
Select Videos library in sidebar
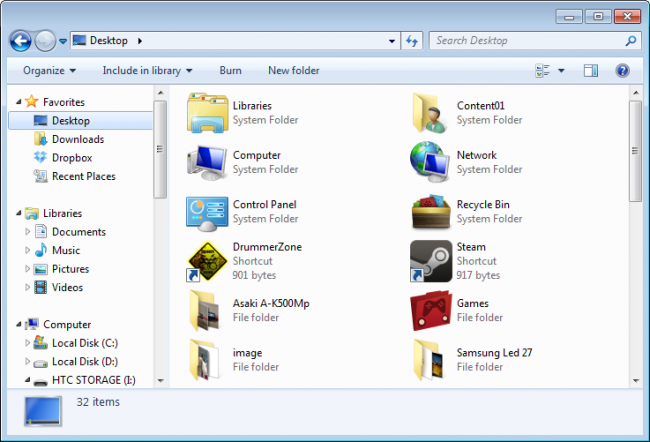67,287
